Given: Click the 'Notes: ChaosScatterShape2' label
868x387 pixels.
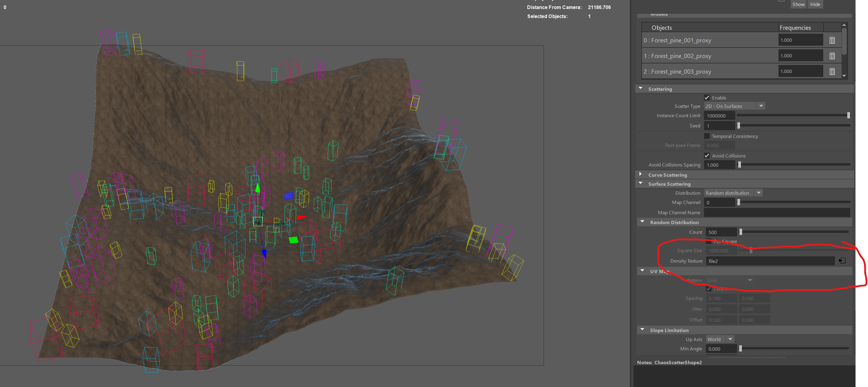Looking at the screenshot, I should point(669,362).
